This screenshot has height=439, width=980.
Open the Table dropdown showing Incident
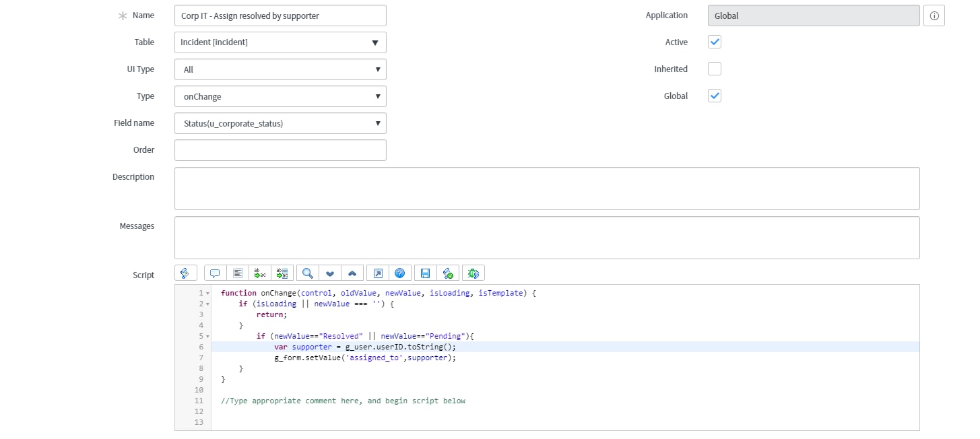click(x=280, y=42)
